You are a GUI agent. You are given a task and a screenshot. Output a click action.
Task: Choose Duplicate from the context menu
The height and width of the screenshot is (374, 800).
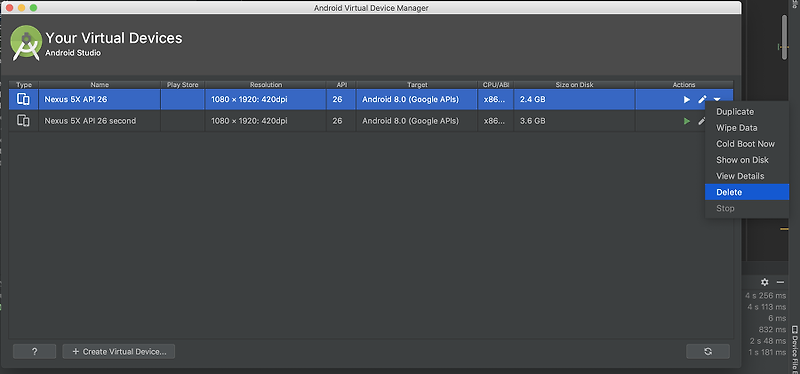point(747,112)
